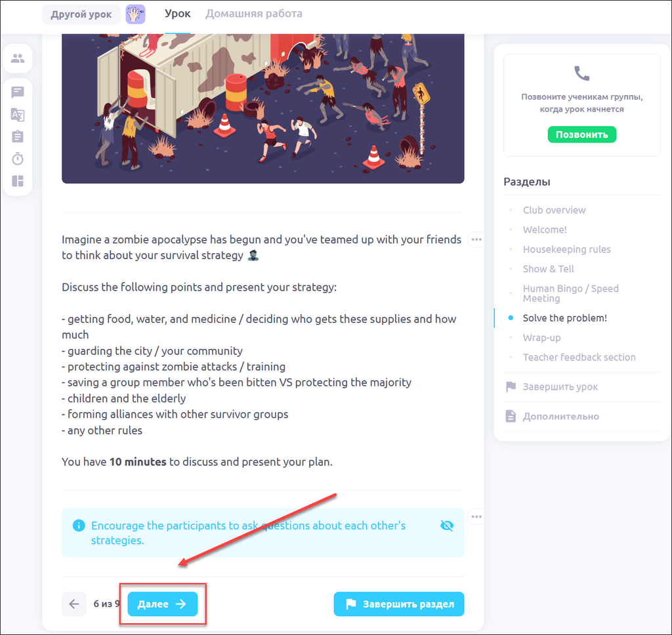Call students with Позвонить button

click(x=582, y=134)
